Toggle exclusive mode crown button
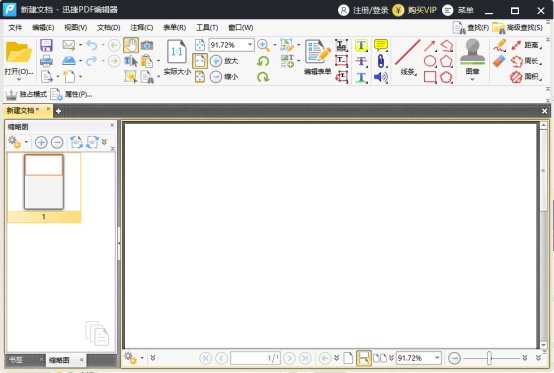The image size is (554, 373). (x=26, y=94)
